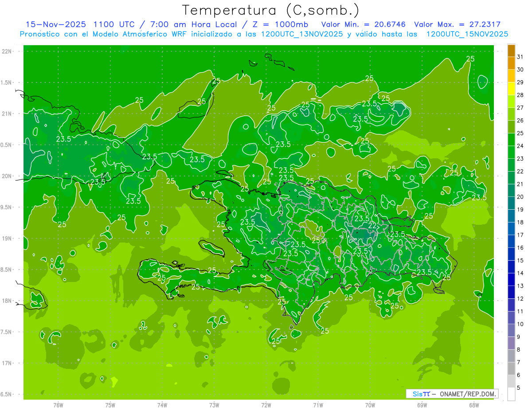Click the '69W' longitude axis label
The image size is (532, 411).
tap(422, 405)
